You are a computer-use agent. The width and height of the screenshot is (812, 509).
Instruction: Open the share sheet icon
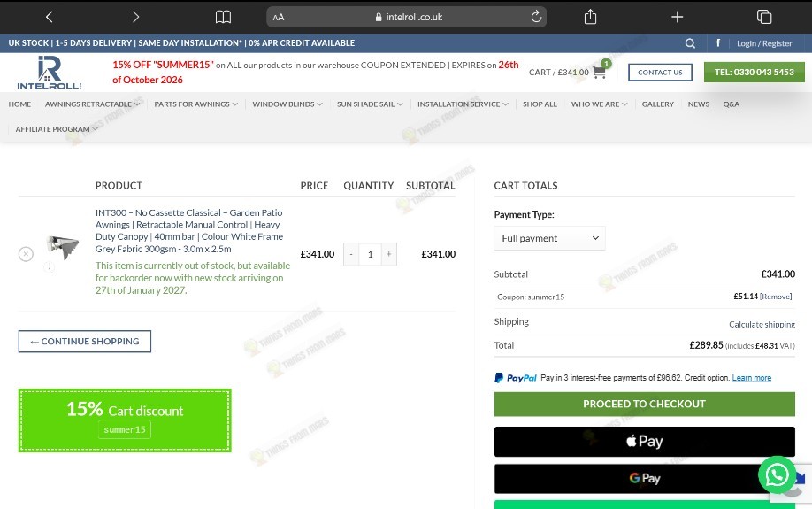click(x=590, y=17)
